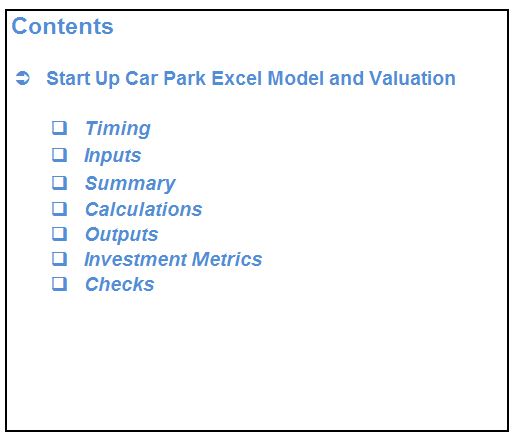Screen dimensions: 514x437
Task: Tick the checkbox next to Timing
Action: (x=60, y=128)
